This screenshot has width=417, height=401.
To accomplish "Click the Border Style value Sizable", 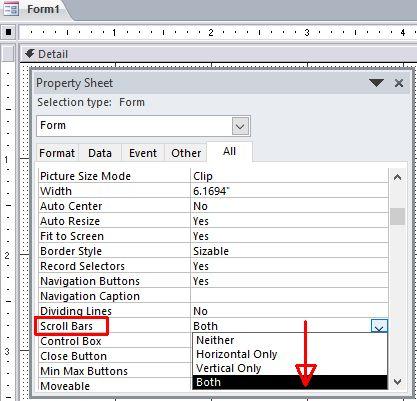I will 289,251.
